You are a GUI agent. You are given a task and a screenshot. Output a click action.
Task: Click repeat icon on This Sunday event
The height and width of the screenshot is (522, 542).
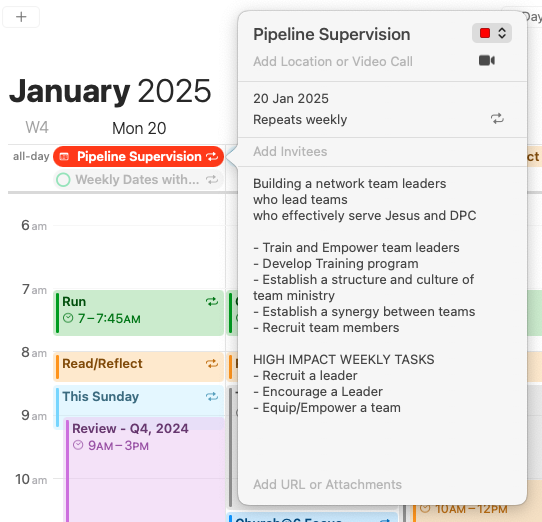tap(212, 397)
